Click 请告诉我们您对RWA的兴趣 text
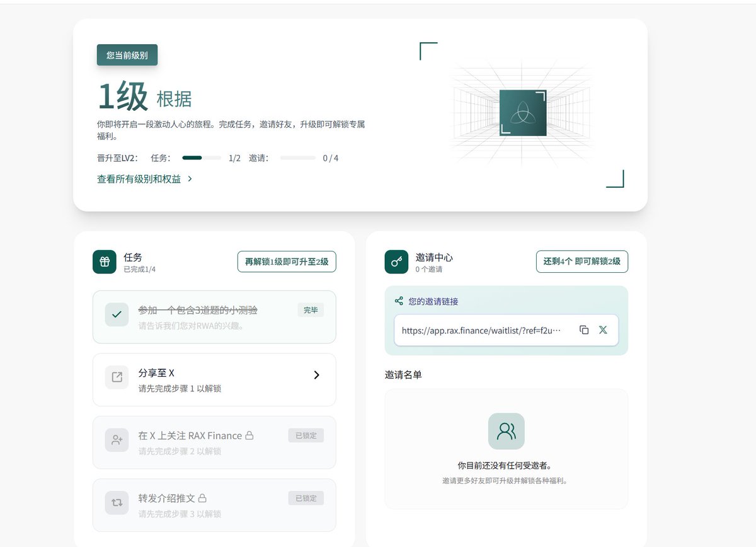Screen dimensions: 756x547 pos(191,326)
